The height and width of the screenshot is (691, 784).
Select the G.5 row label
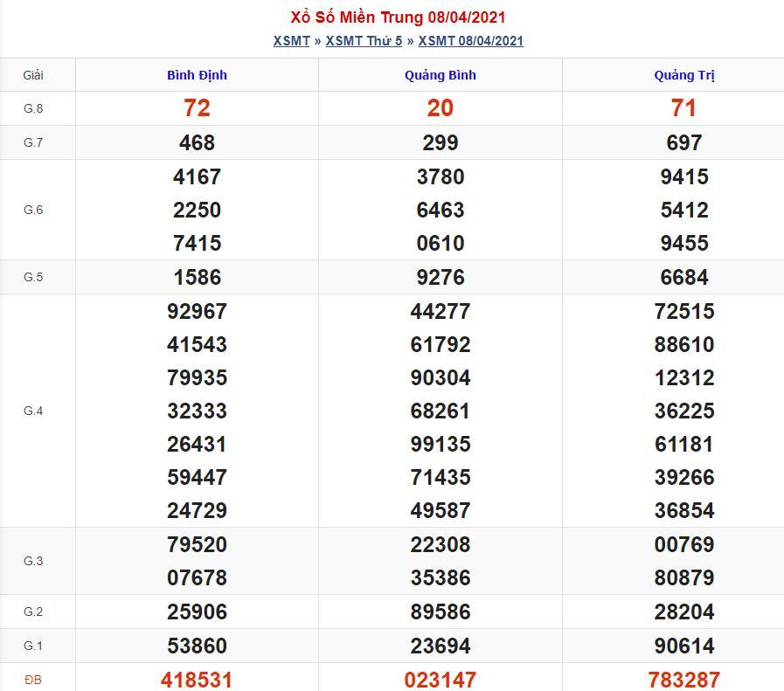coord(33,277)
